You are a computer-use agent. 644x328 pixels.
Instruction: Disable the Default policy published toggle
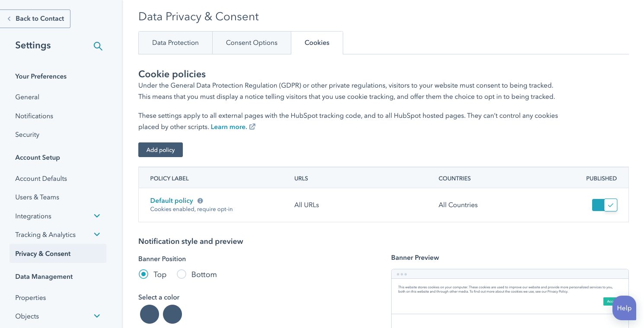(x=604, y=205)
